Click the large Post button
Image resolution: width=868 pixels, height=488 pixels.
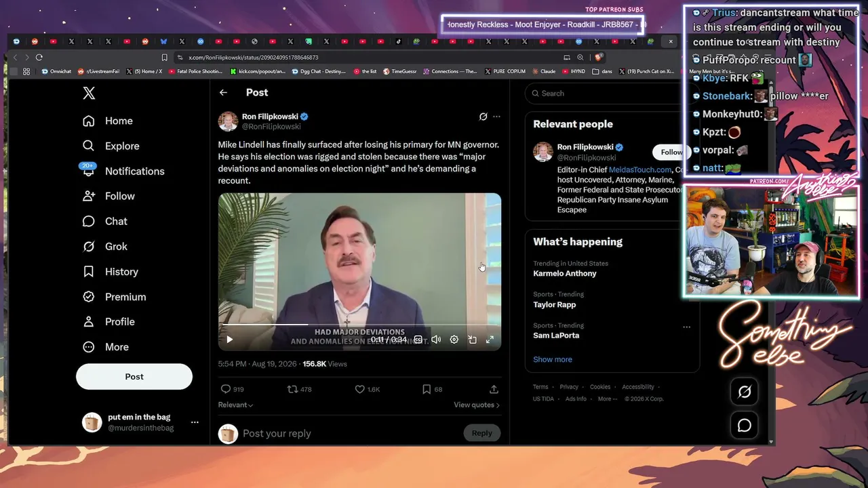134,376
